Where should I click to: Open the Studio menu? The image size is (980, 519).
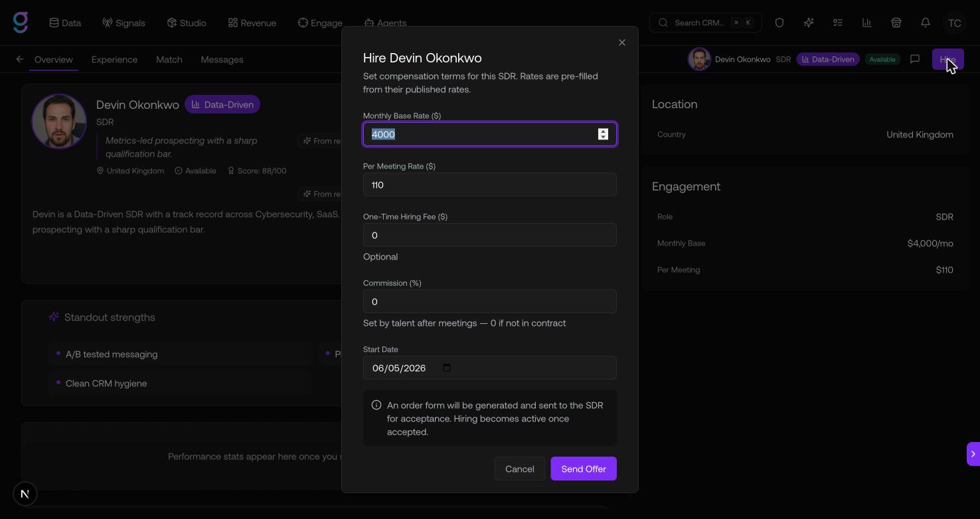187,23
